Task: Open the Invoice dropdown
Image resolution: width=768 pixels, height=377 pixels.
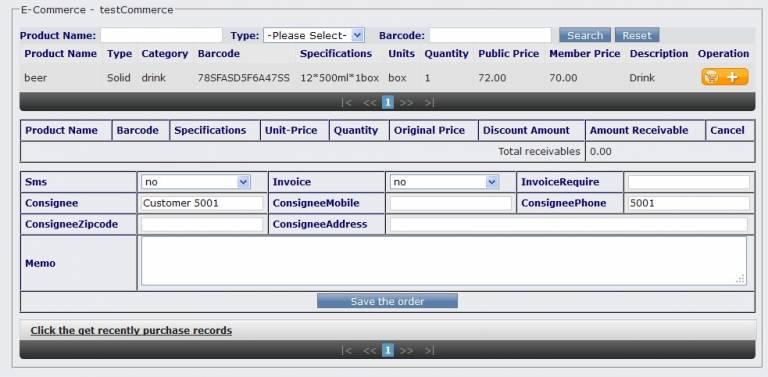Action: (444, 182)
